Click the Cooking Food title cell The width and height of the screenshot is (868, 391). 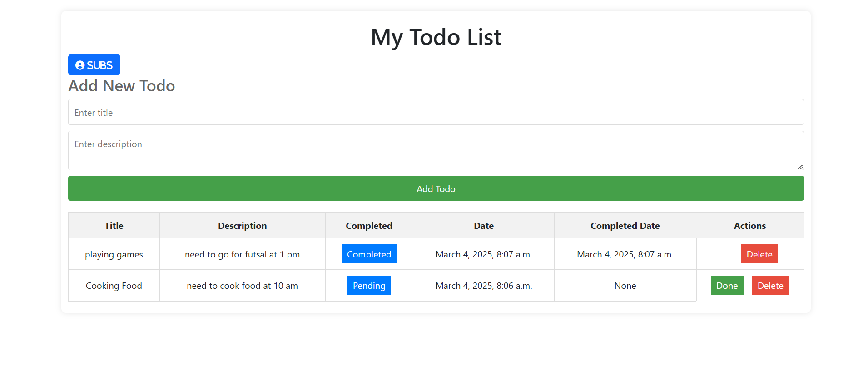pos(114,286)
